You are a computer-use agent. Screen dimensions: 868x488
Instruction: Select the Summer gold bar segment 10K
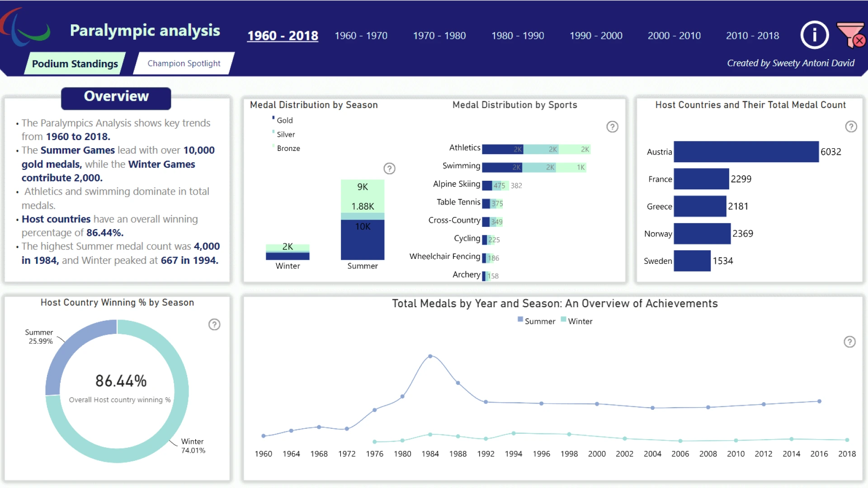(x=363, y=239)
